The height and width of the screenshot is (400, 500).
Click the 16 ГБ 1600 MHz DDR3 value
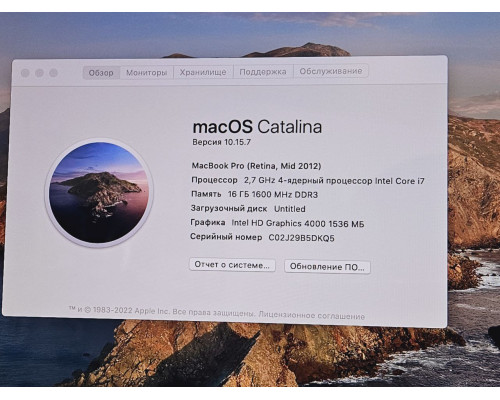pyautogui.click(x=273, y=194)
